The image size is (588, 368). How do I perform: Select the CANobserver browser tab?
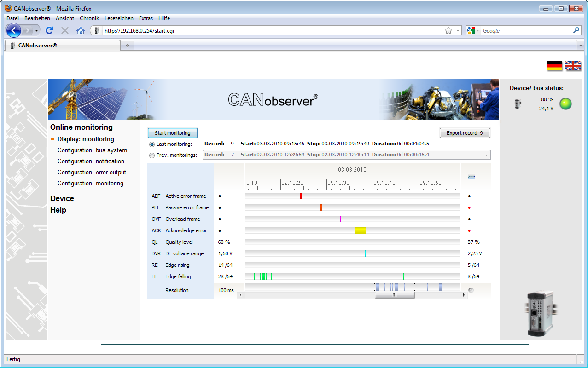coord(62,46)
